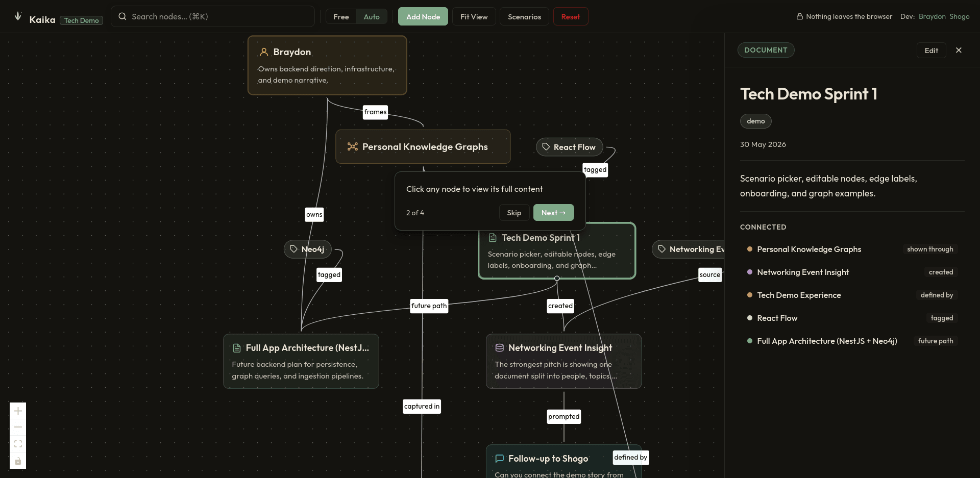Click the Reset button
This screenshot has width=980, height=478.
pos(571,17)
